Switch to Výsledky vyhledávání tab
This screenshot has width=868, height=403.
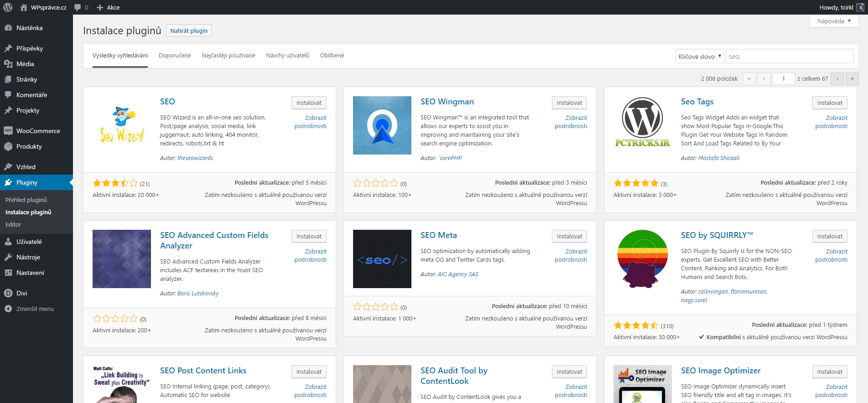120,56
